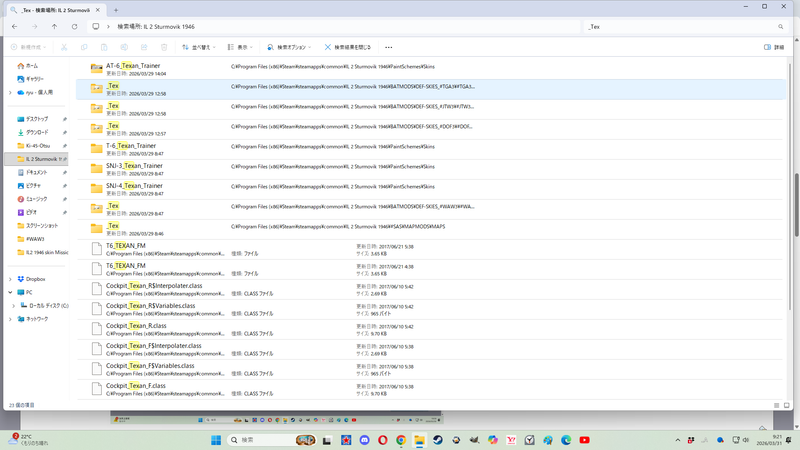This screenshot has height=450, width=800.
Task: Open the 新規作成 (New) dropdown
Action: pos(29,47)
